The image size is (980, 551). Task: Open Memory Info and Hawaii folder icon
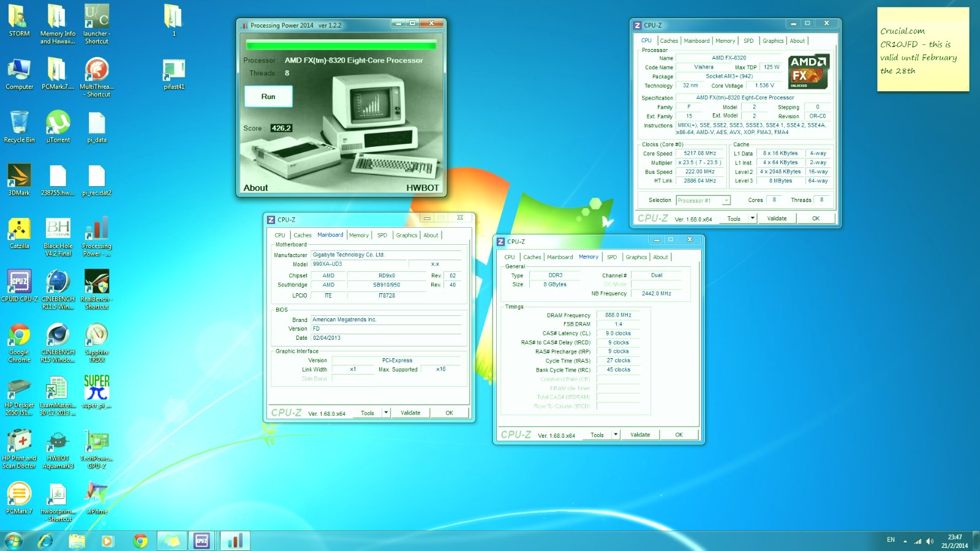tap(58, 24)
